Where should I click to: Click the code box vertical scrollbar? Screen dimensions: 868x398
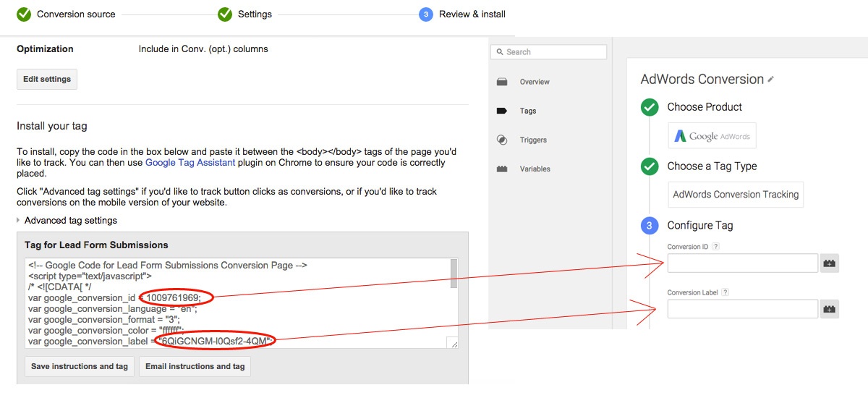pyautogui.click(x=454, y=275)
